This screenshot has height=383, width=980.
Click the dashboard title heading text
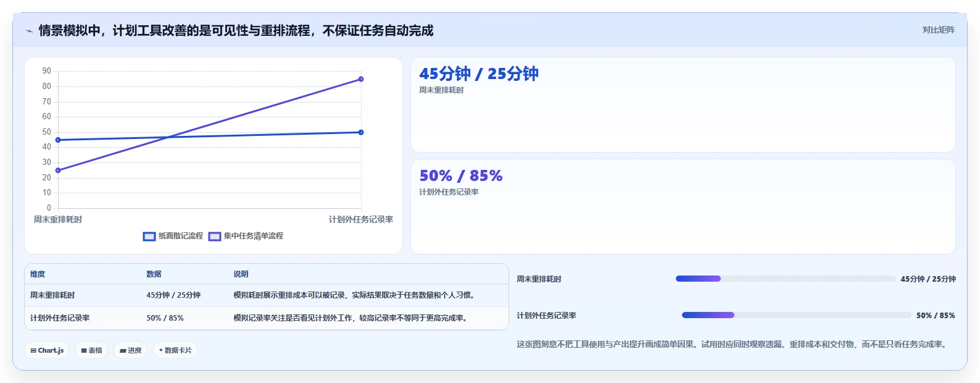pyautogui.click(x=236, y=31)
